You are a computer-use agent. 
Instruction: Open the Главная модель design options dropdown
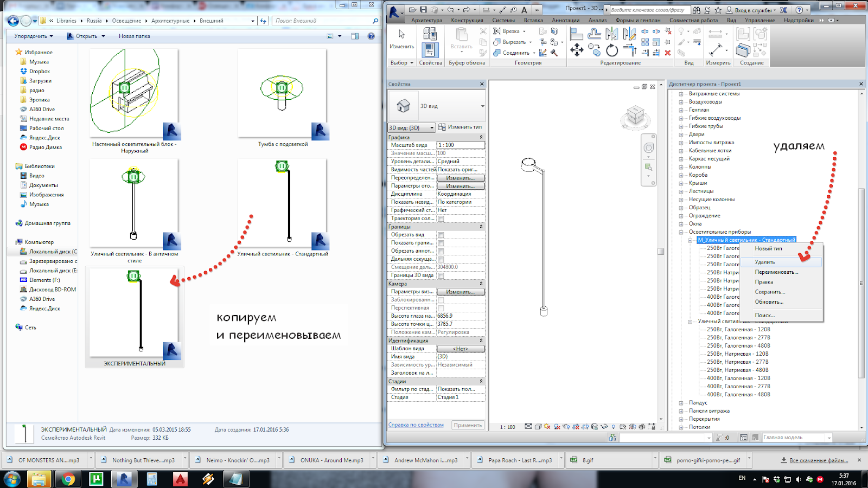coord(797,438)
